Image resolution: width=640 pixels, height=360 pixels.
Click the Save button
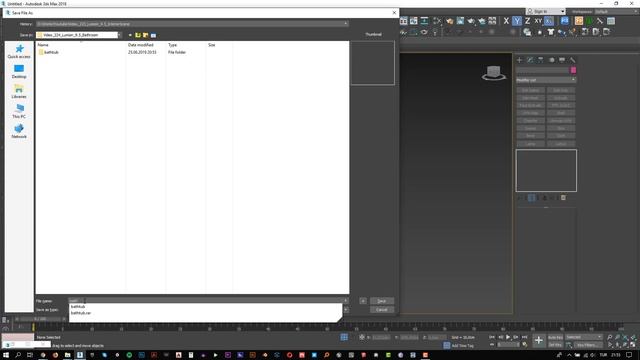[x=382, y=301]
